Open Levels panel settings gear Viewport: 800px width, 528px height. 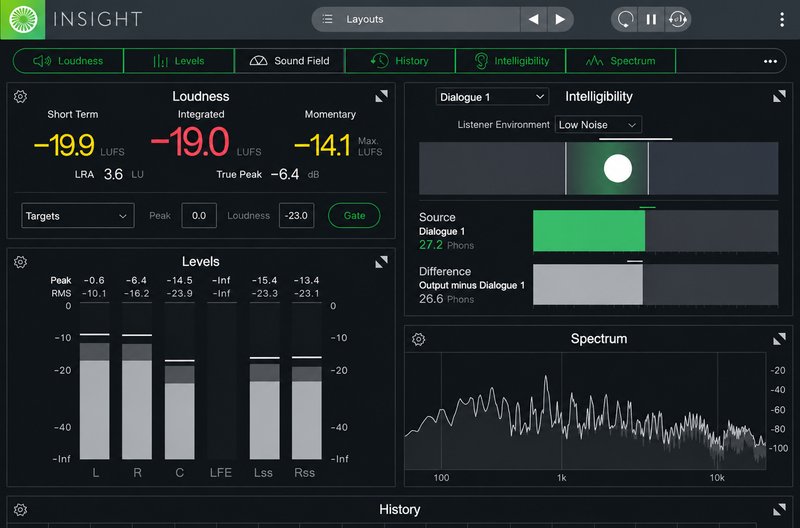tap(20, 262)
